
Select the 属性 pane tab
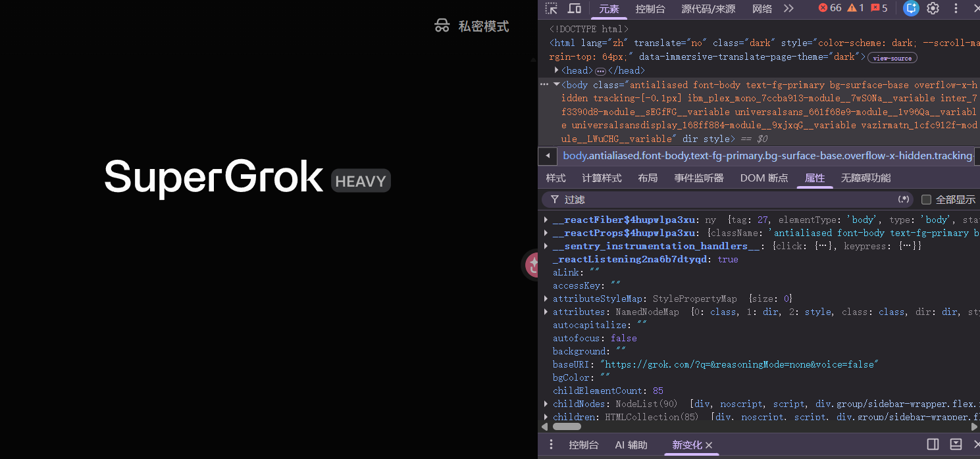click(815, 178)
